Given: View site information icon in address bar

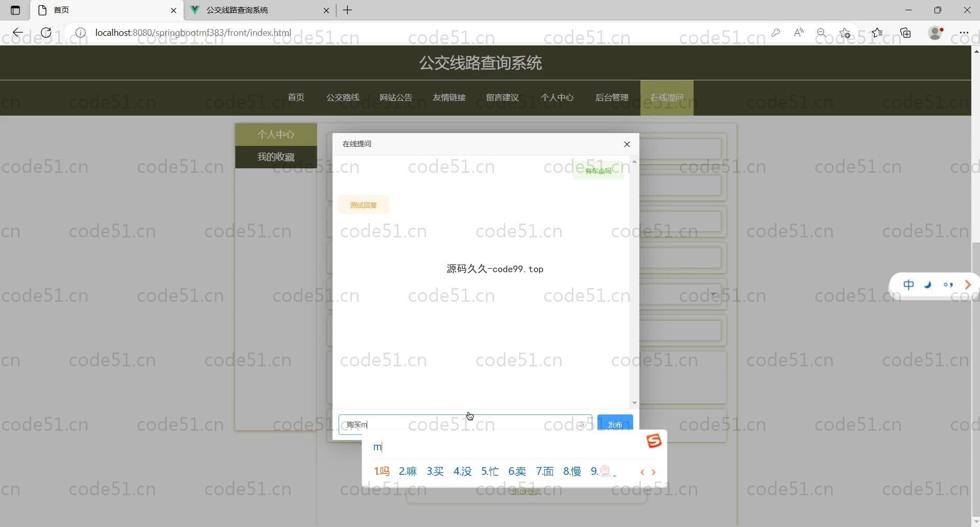Looking at the screenshot, I should (80, 33).
